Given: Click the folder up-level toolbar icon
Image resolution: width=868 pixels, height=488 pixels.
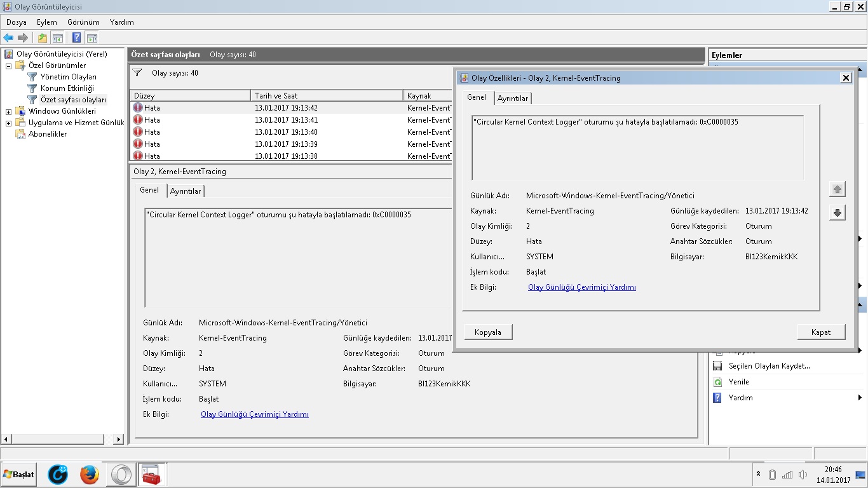Looking at the screenshot, I should tap(42, 38).
